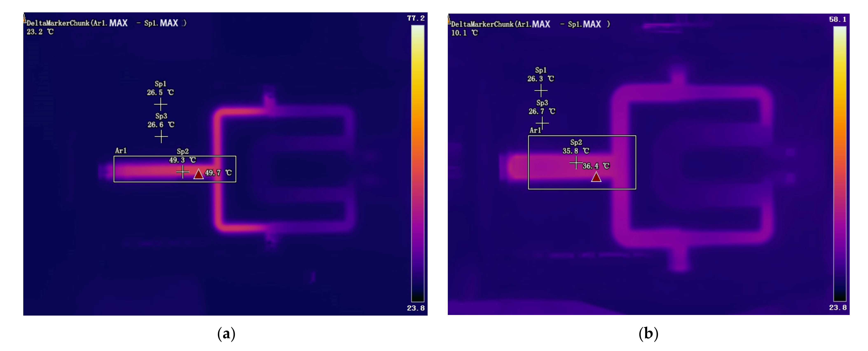Click the Sp2 crosshair in the right thermal image
The height and width of the screenshot is (351, 868).
pos(576,163)
